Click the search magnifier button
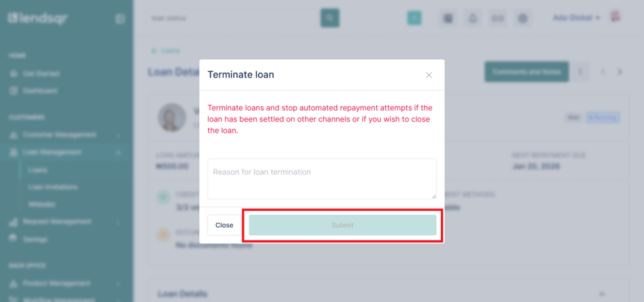This screenshot has width=644, height=302. point(330,18)
